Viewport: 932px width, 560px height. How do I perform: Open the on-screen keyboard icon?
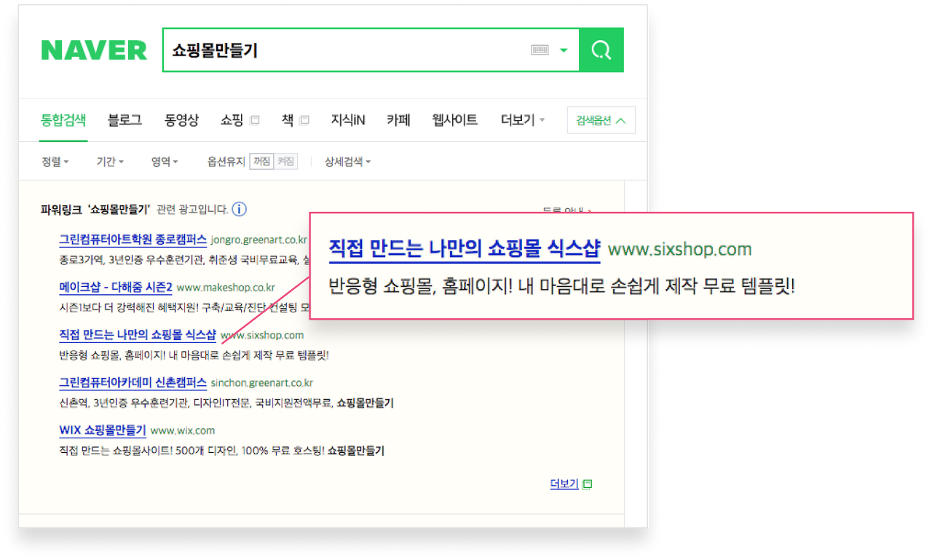pos(540,50)
